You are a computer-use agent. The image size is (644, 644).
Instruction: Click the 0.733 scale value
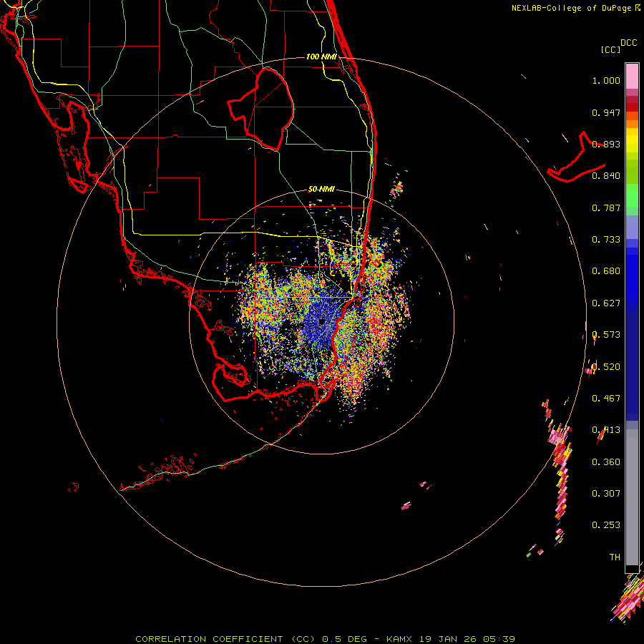pyautogui.click(x=606, y=240)
